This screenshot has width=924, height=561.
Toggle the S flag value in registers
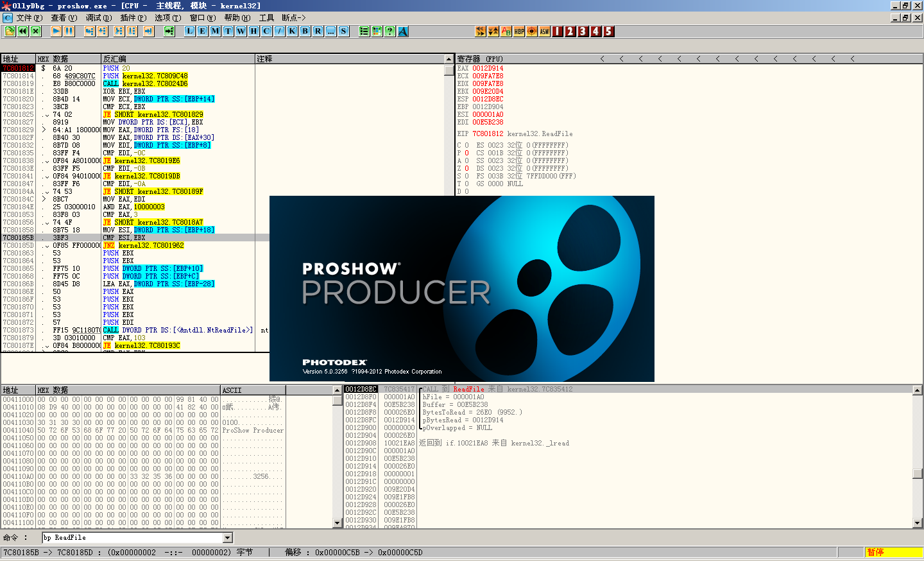coord(466,176)
